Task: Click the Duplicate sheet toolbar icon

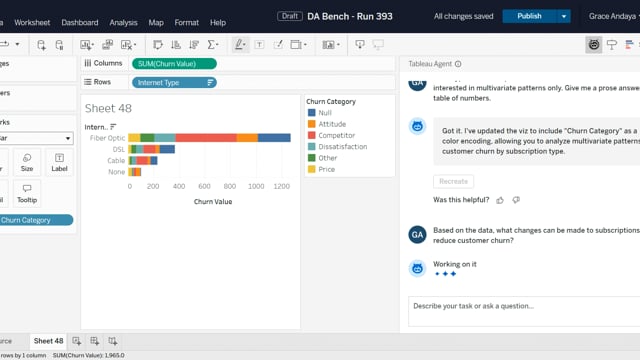Action: [x=107, y=45]
